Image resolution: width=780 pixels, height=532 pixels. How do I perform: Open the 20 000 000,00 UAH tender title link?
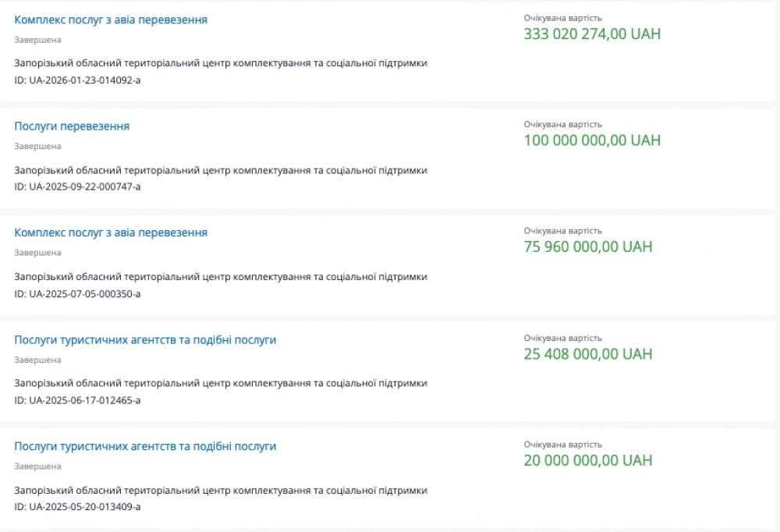click(x=145, y=446)
